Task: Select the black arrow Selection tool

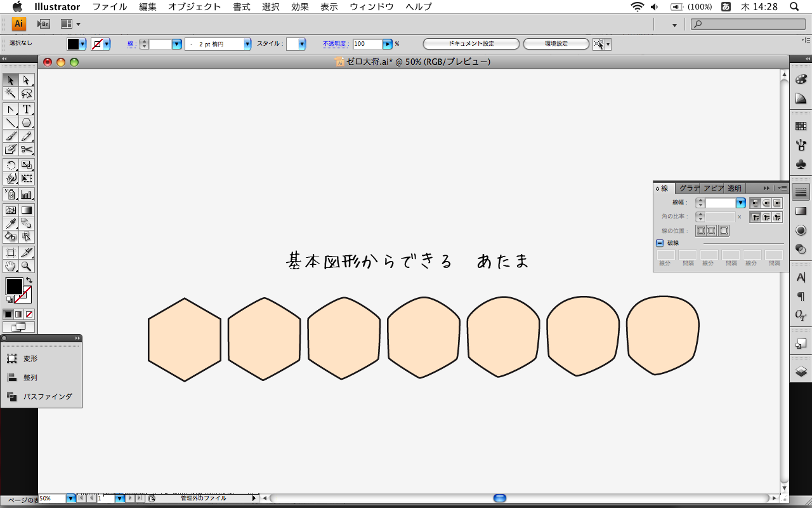Action: point(11,80)
